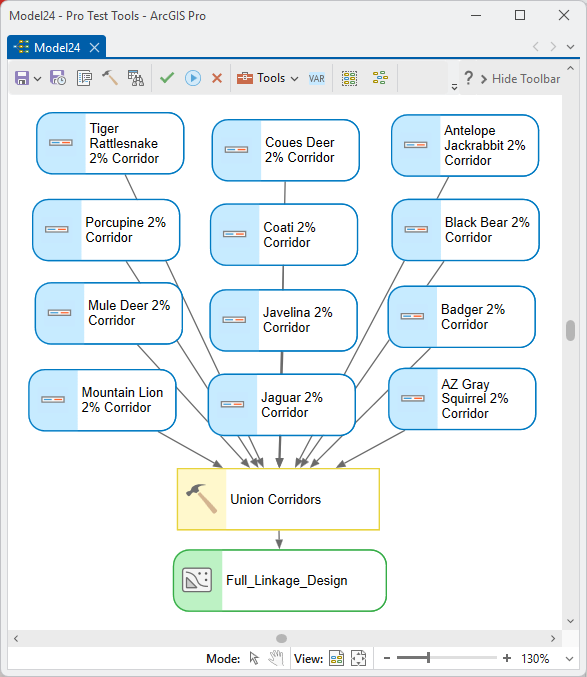The width and height of the screenshot is (587, 677).
Task: Switch to Select mode arrow
Action: click(x=254, y=658)
